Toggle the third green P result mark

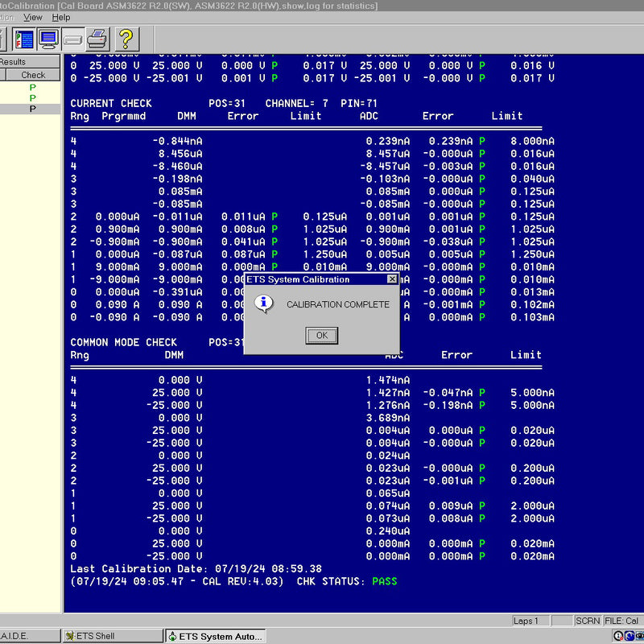pyautogui.click(x=32, y=109)
